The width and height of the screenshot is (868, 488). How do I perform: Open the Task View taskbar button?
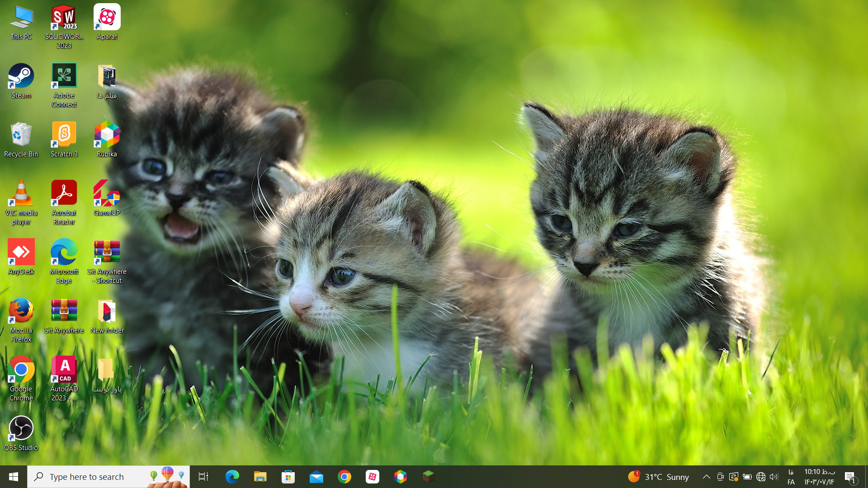coord(203,477)
